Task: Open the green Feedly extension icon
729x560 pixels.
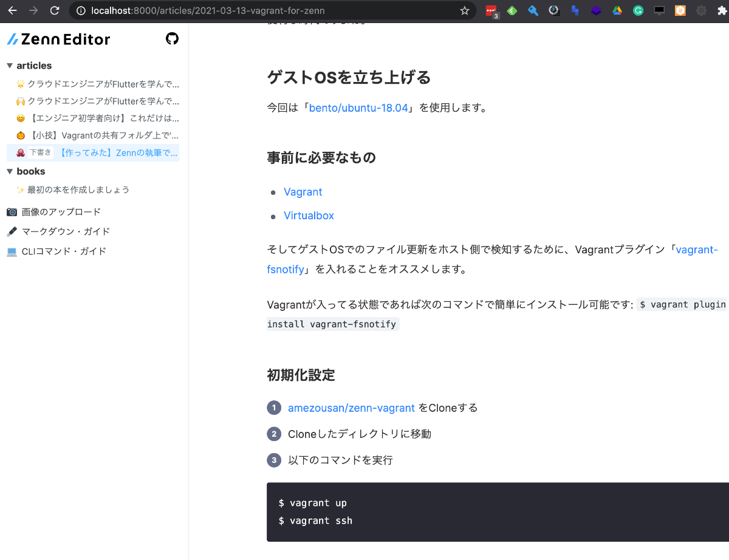Action: (512, 10)
